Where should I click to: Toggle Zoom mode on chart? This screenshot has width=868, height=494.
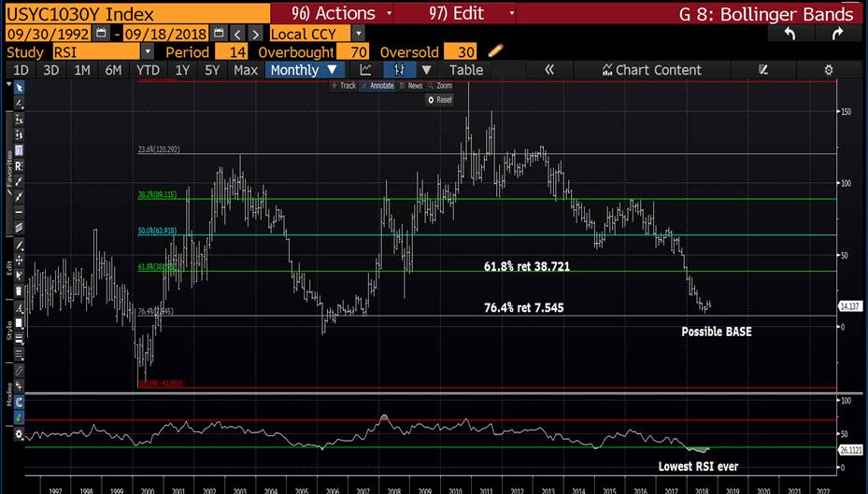tap(440, 86)
